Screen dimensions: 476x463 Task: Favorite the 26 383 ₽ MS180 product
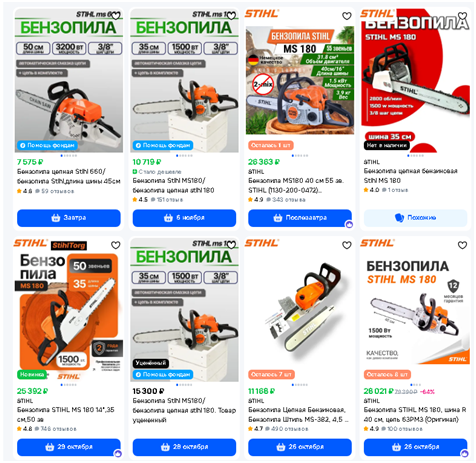click(x=347, y=16)
